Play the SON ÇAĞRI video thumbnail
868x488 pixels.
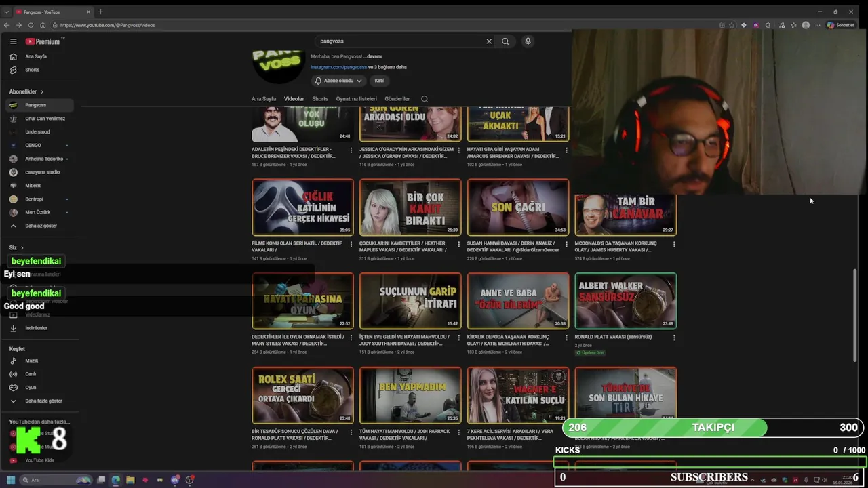click(518, 207)
